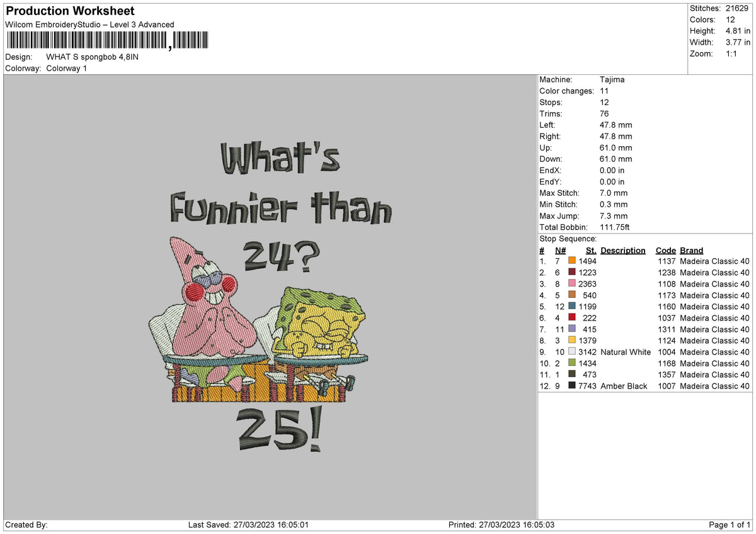
Task: Click 'Wilcom EmbroideryStudio – Level 3 Advanced' text
Action: point(89,25)
